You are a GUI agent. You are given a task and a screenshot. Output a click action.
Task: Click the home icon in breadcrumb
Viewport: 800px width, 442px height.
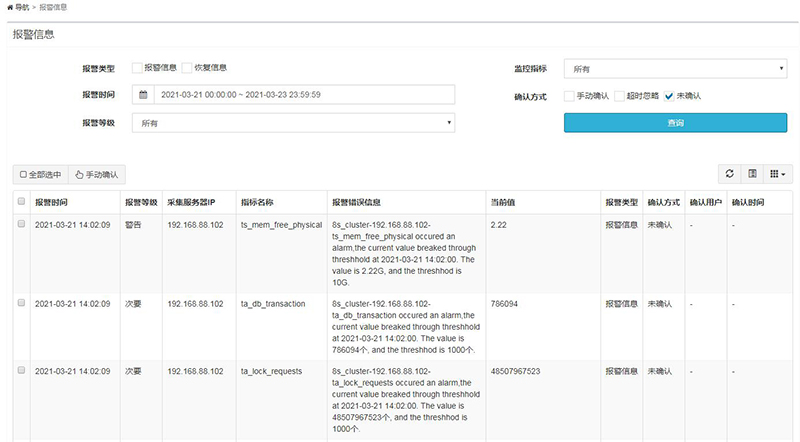coord(10,7)
